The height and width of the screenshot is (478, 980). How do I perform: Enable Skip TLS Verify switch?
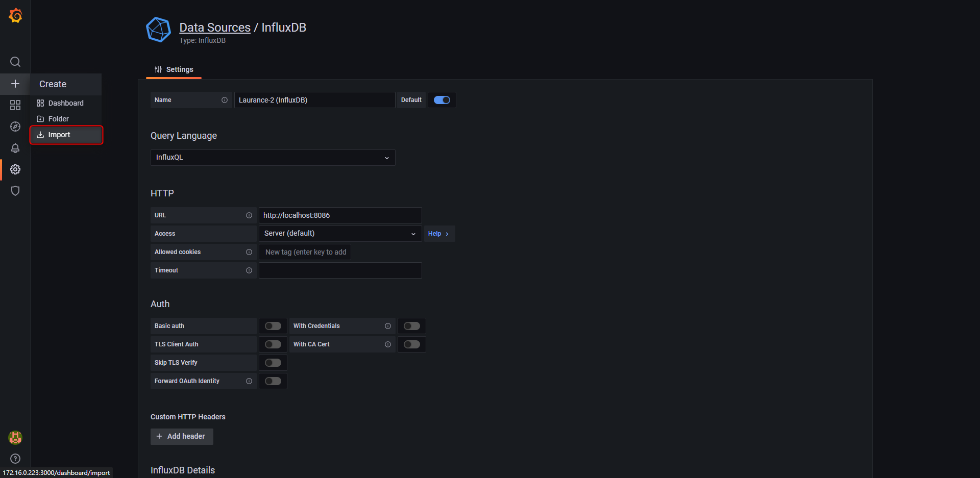click(273, 363)
